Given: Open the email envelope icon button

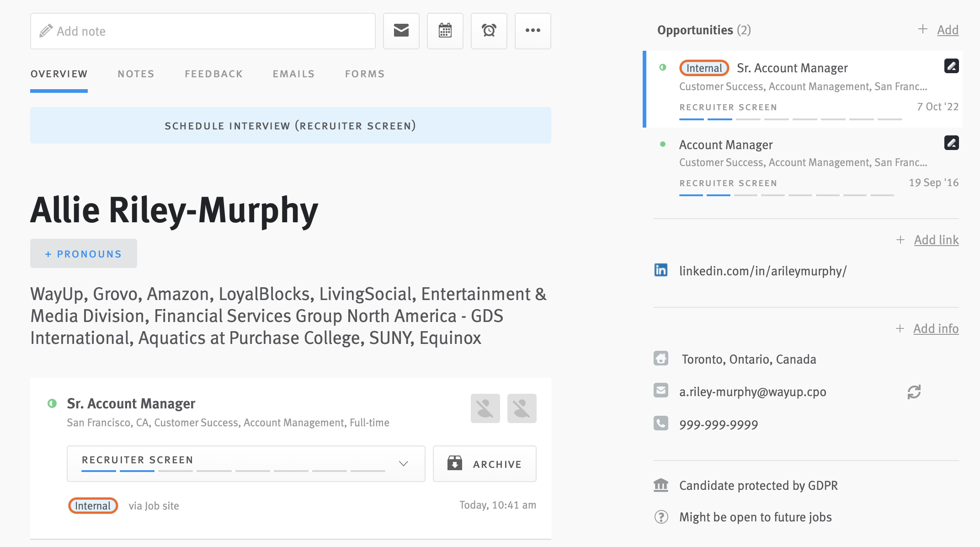Looking at the screenshot, I should (x=401, y=31).
